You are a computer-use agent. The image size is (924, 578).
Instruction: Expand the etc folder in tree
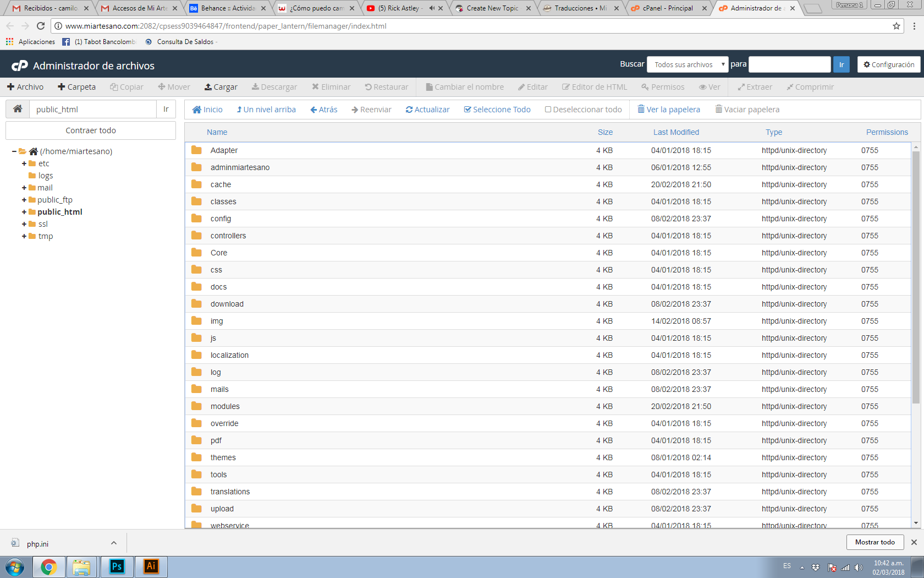tap(24, 163)
